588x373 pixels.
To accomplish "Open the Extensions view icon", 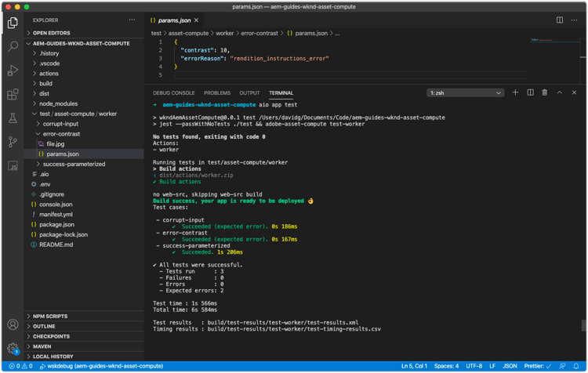I will [x=13, y=95].
